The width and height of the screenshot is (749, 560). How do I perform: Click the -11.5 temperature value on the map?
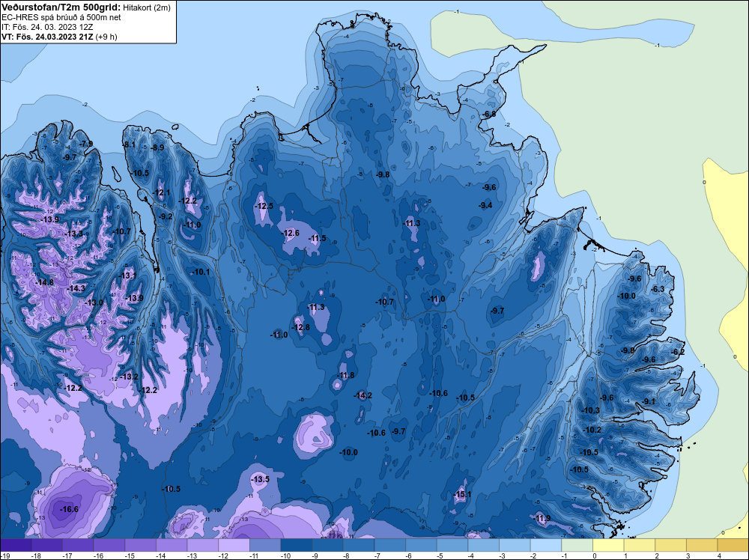pyautogui.click(x=318, y=238)
